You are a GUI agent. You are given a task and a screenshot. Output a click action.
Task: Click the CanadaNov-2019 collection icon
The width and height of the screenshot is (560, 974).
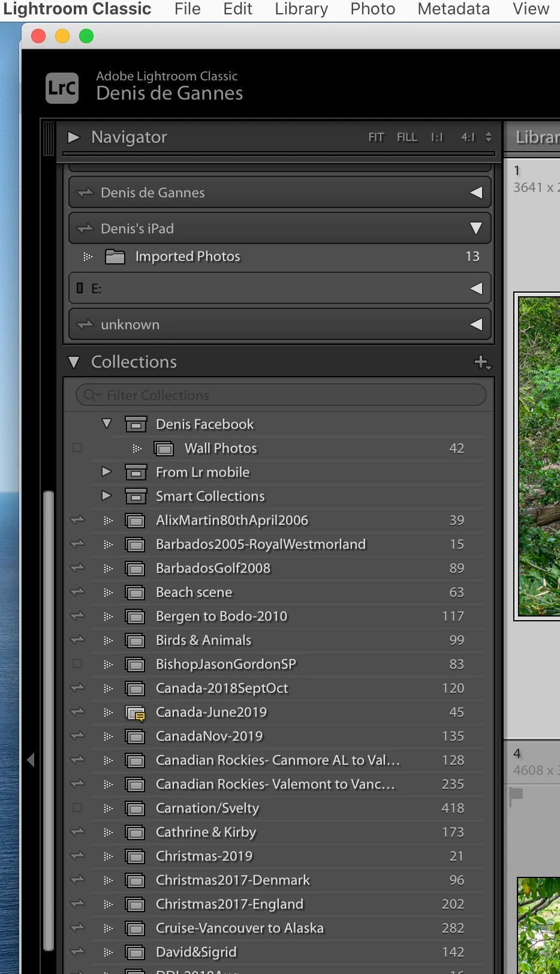coord(136,736)
